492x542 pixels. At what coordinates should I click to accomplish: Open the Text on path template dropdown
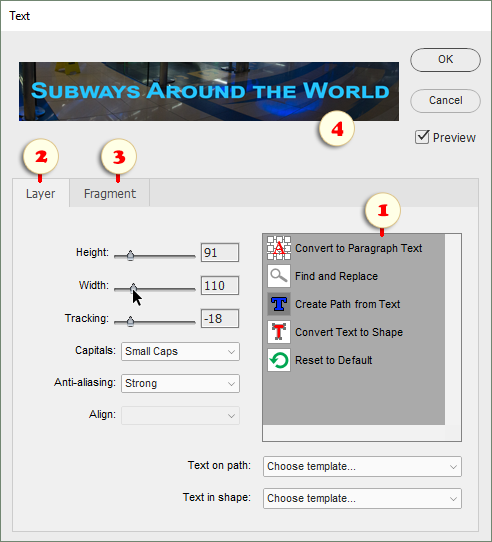[362, 466]
